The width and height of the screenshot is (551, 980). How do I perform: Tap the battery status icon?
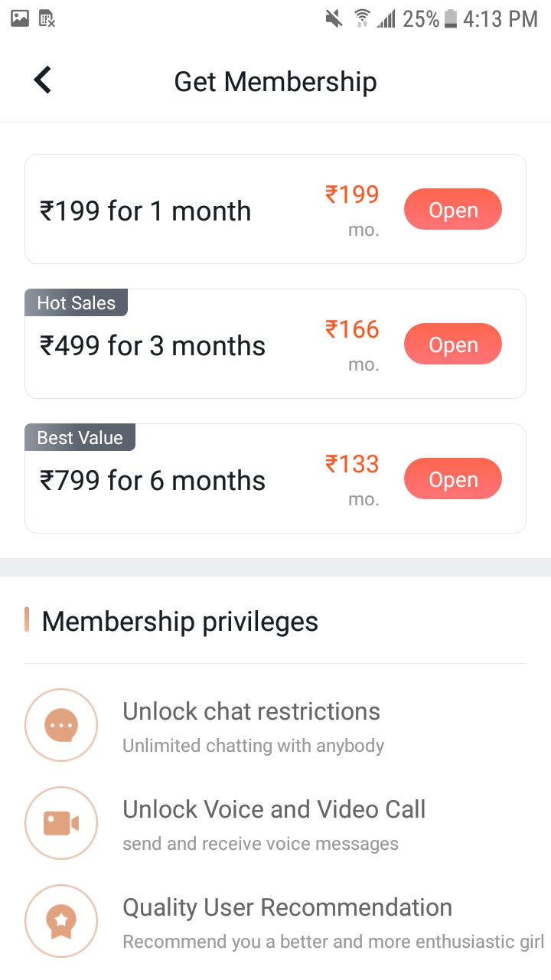pyautogui.click(x=450, y=18)
